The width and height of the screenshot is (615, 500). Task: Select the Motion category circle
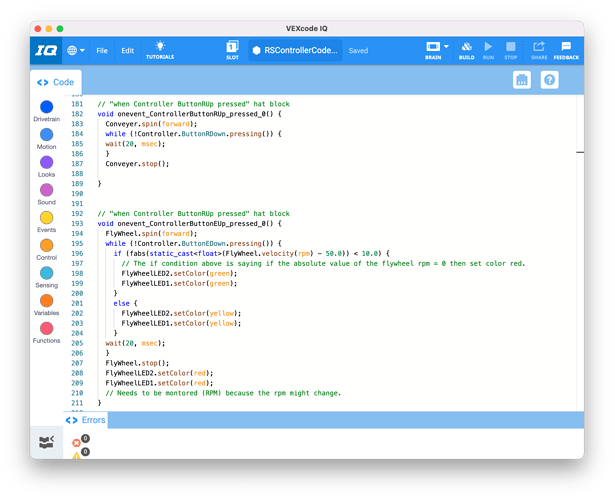[x=47, y=135]
